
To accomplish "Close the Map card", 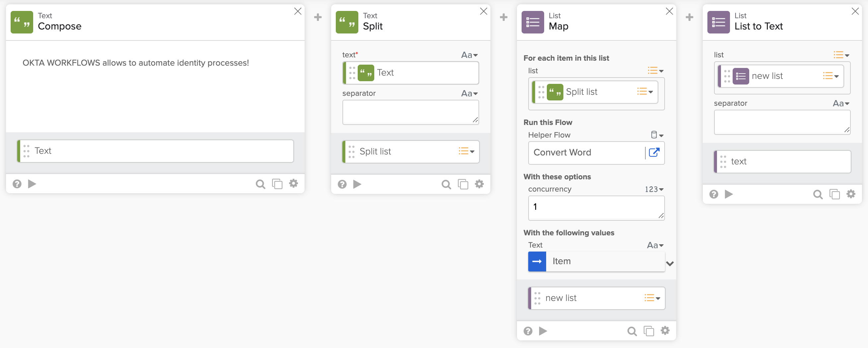I will tap(669, 12).
